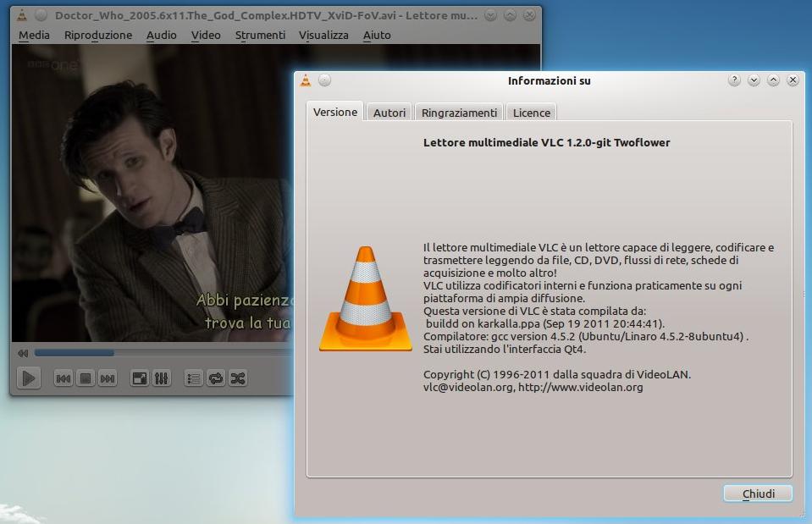
Task: Seek within the video on the progress bar
Action: [x=163, y=353]
